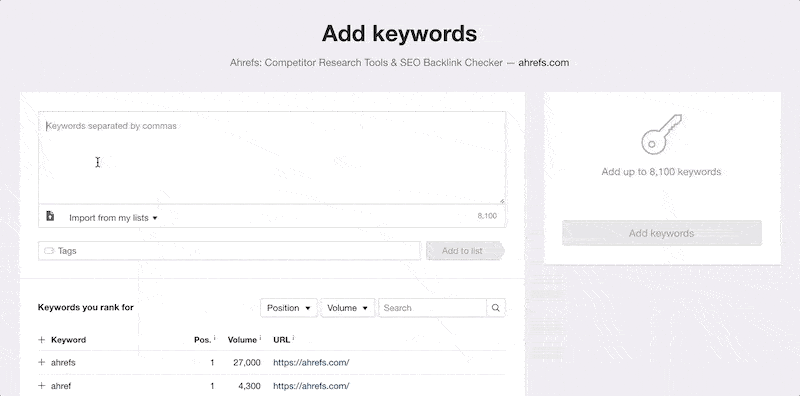Click the info icon beside the Volume header
The image size is (800, 396).
pos(260,338)
